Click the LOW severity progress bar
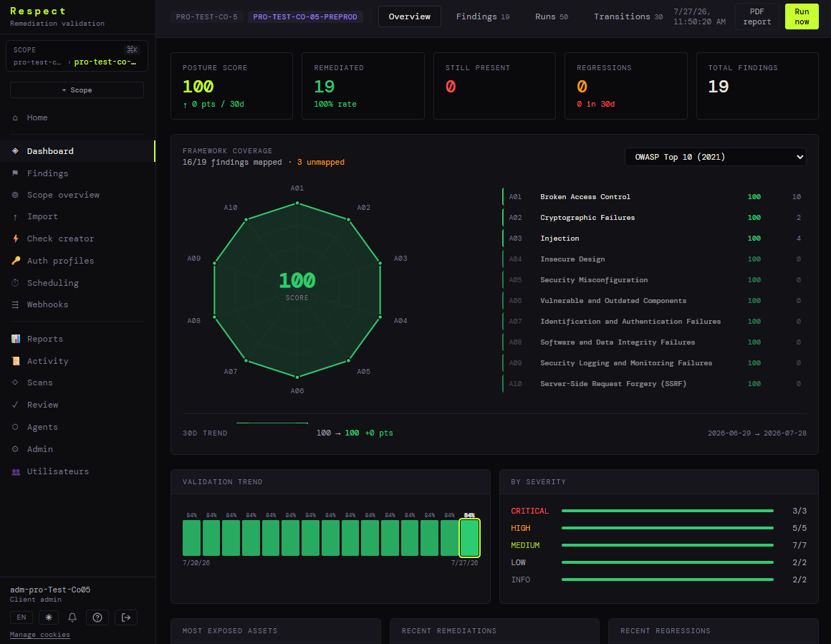The width and height of the screenshot is (831, 644). click(667, 562)
